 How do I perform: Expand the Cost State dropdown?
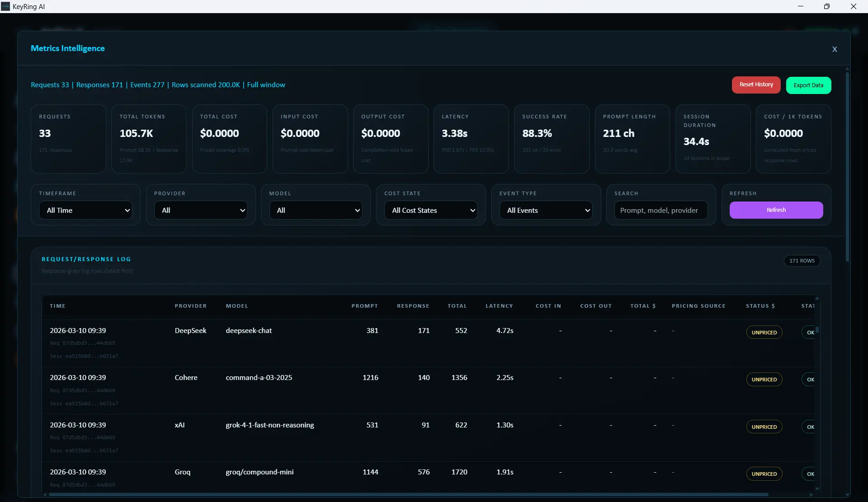tap(430, 210)
